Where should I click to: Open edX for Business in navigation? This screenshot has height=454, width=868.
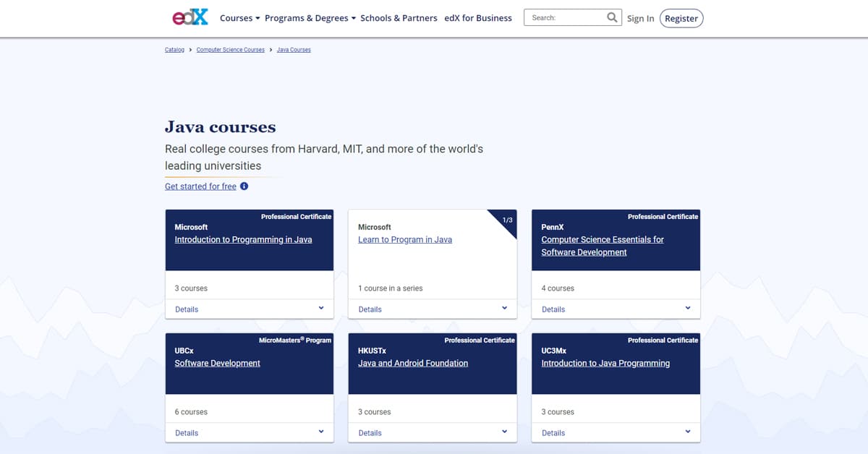[478, 18]
